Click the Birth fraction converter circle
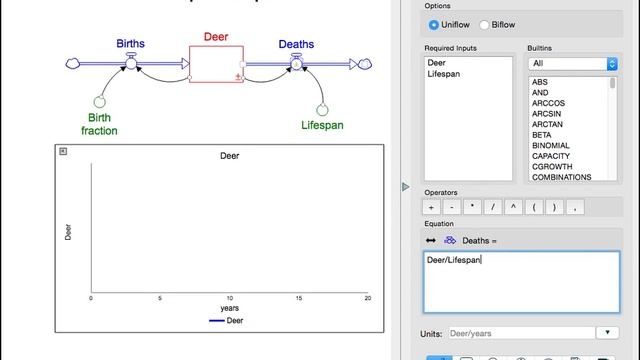640x360 pixels. click(x=100, y=102)
